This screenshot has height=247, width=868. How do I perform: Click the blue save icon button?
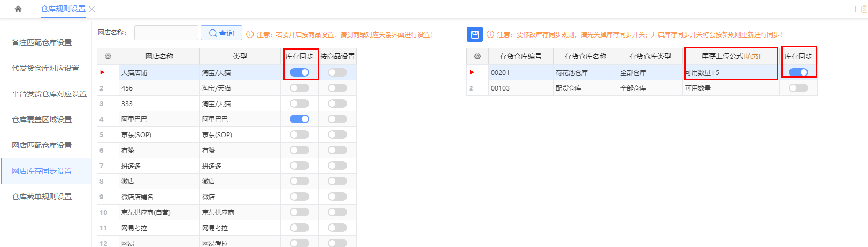click(x=474, y=34)
